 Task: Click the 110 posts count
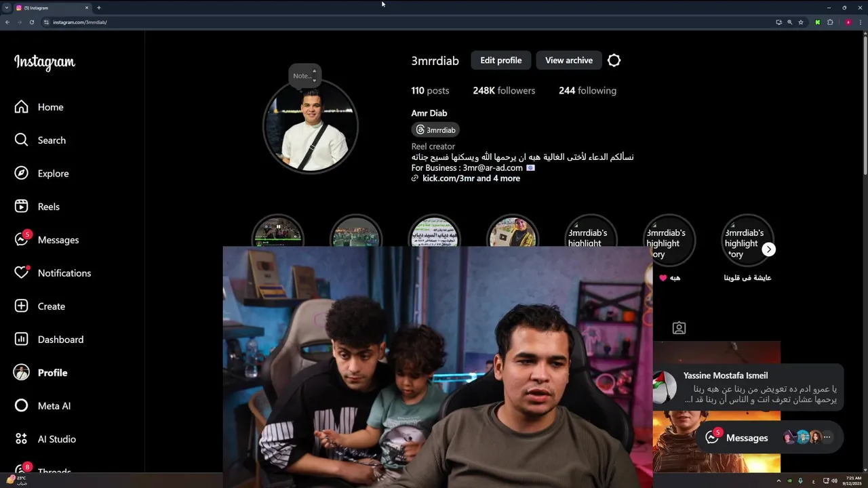click(x=430, y=91)
